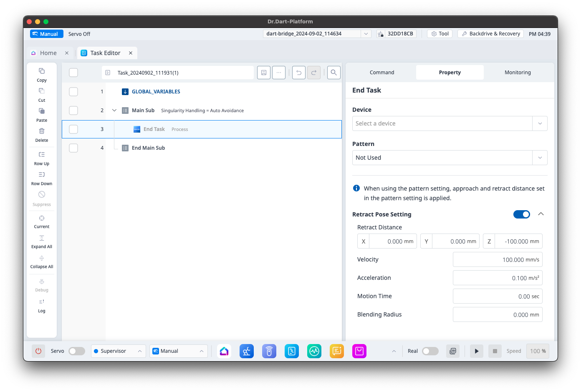The width and height of the screenshot is (581, 392).
Task: Turn on the Servo toggle switch
Action: point(77,351)
